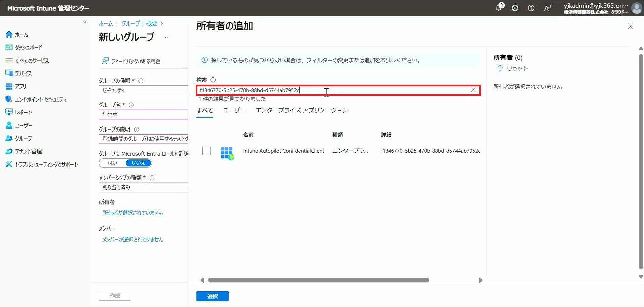
Task: Open ユーザー in the sidebar
Action: tap(19, 125)
